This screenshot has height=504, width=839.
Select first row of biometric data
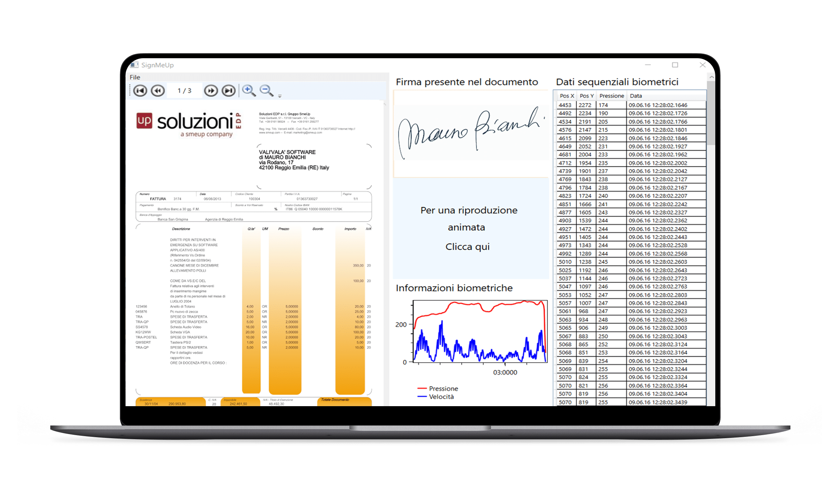pyautogui.click(x=631, y=105)
